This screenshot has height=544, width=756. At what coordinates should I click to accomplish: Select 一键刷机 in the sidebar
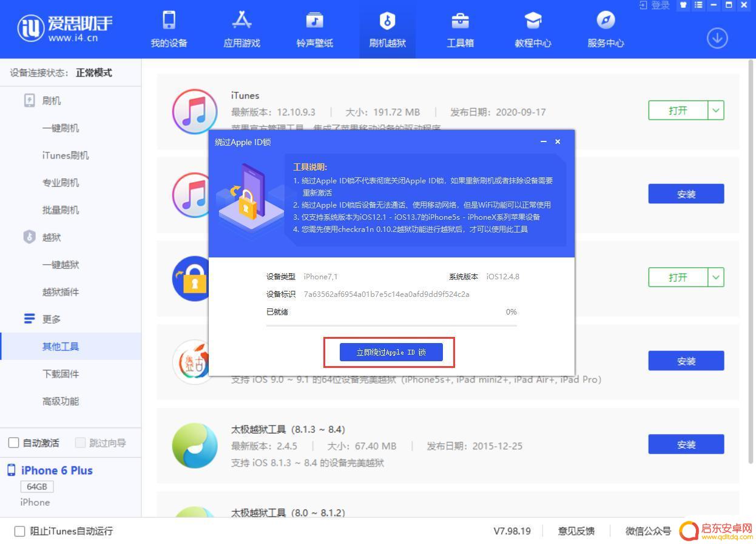pos(61,128)
